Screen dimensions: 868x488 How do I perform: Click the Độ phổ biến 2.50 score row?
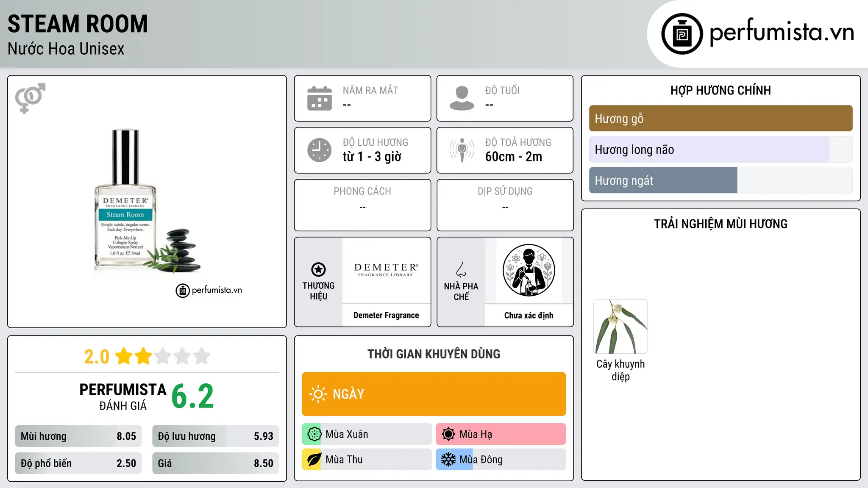78,463
